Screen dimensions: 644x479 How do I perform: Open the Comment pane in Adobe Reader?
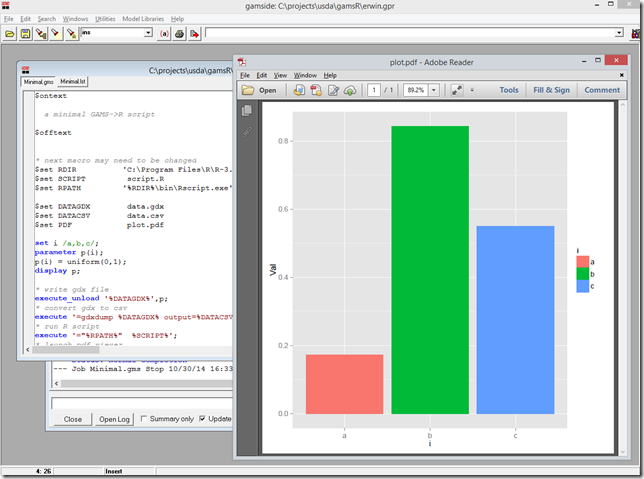coord(602,90)
